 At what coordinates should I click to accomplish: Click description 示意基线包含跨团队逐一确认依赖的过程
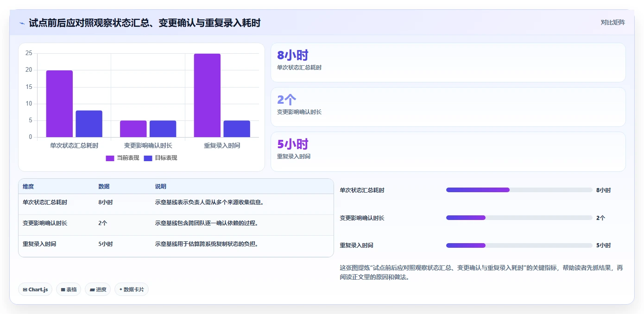[x=207, y=223]
